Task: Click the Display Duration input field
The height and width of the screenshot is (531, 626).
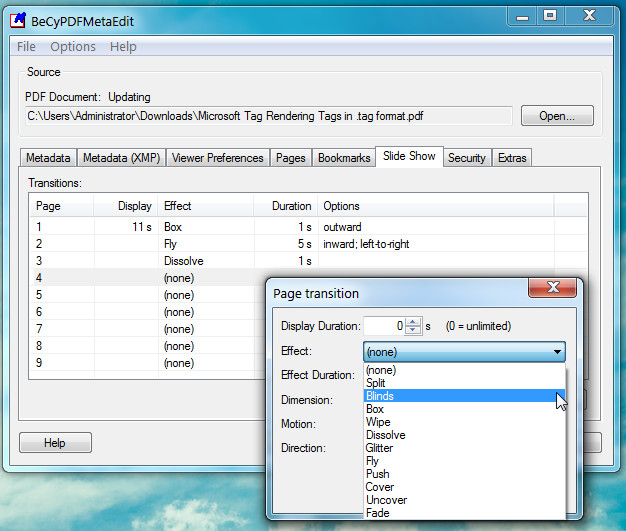Action: [x=384, y=326]
